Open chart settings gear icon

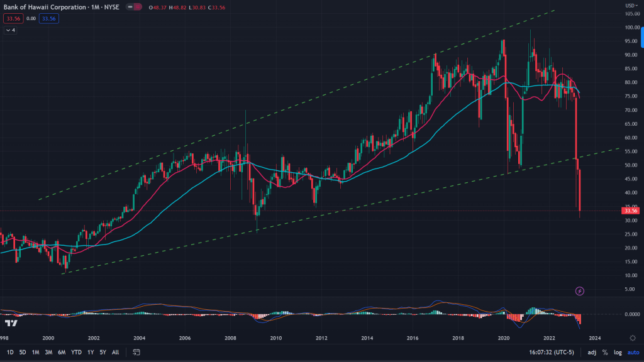(x=631, y=337)
